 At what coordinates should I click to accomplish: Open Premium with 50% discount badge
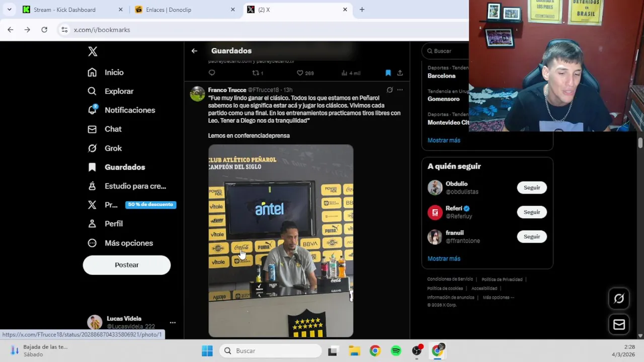[x=131, y=205]
